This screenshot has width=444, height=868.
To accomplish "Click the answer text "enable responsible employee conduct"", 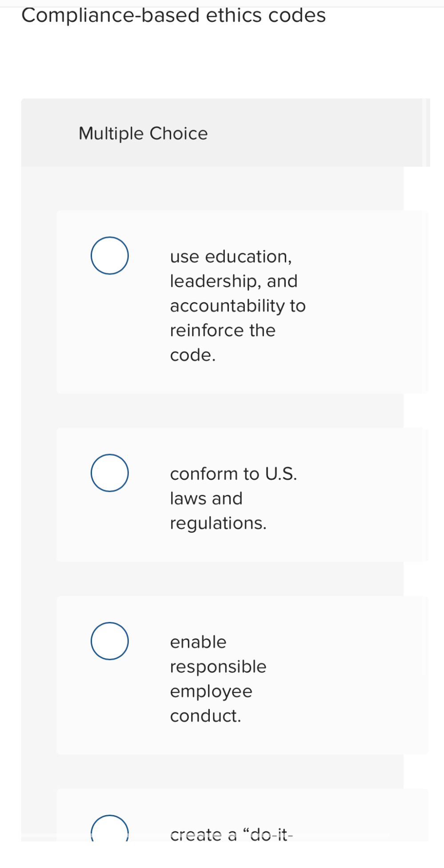I will coord(218,678).
